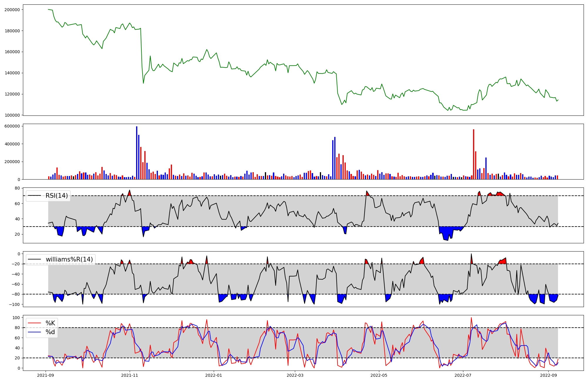Click the 600000 volume axis tick label
Screen dimensions: 588x382
point(12,126)
